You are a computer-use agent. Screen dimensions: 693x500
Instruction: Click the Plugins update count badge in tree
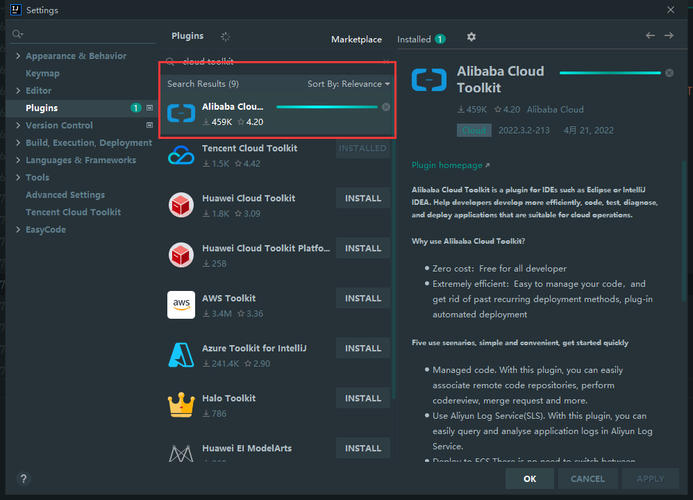point(136,108)
